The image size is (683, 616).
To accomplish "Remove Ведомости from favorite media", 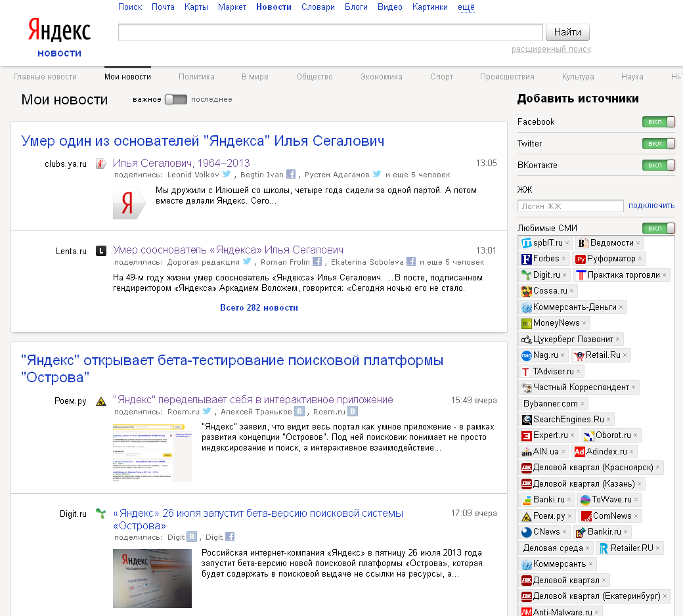I will click(x=638, y=243).
